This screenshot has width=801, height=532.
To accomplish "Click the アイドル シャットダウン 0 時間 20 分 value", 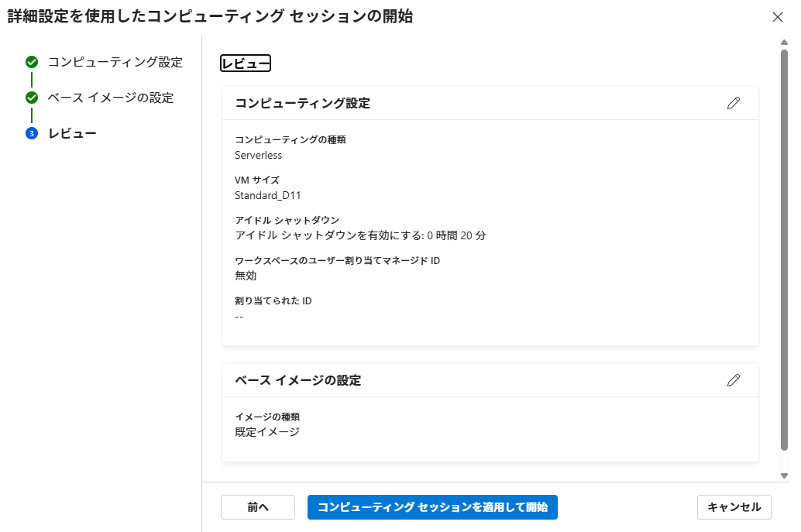I will point(360,235).
